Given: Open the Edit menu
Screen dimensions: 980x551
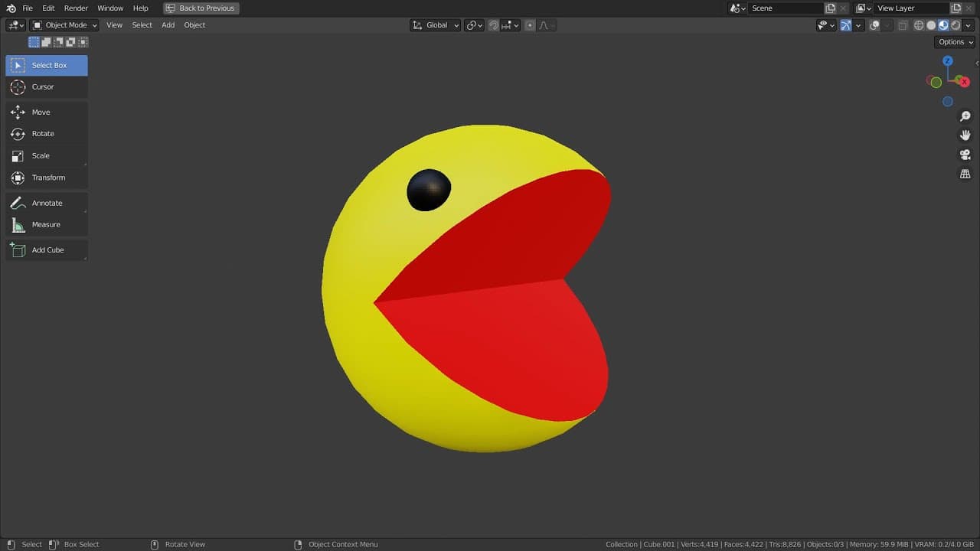Looking at the screenshot, I should (48, 8).
